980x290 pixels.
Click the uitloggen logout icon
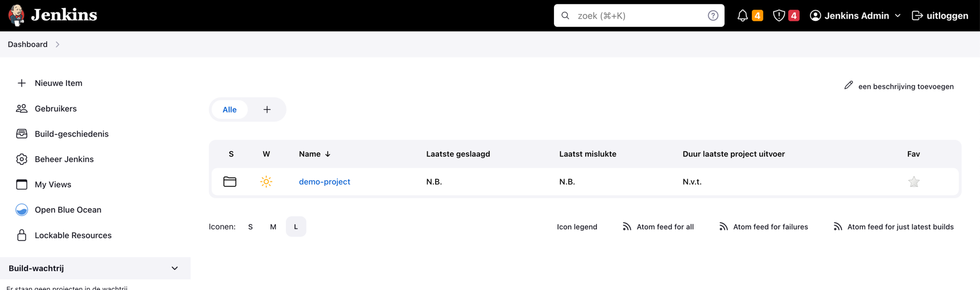click(x=917, y=15)
